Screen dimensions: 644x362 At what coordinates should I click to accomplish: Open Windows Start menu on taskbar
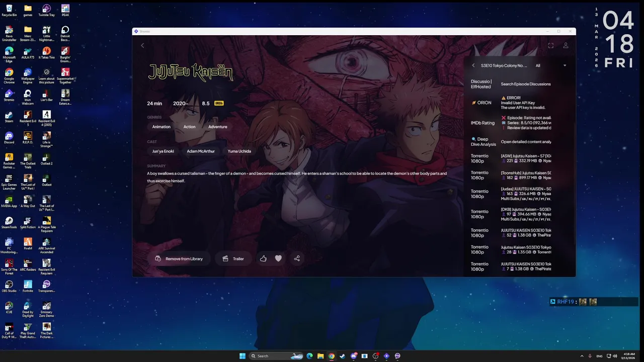(x=243, y=356)
